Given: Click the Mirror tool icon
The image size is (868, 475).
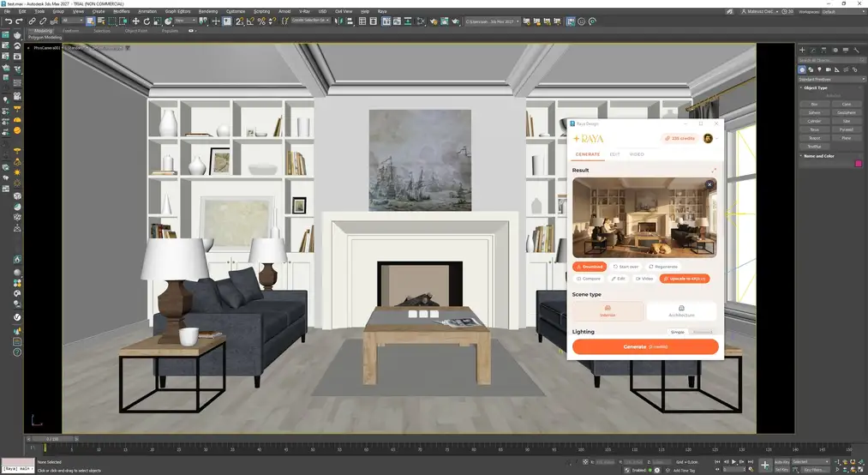Looking at the screenshot, I should coord(338,21).
